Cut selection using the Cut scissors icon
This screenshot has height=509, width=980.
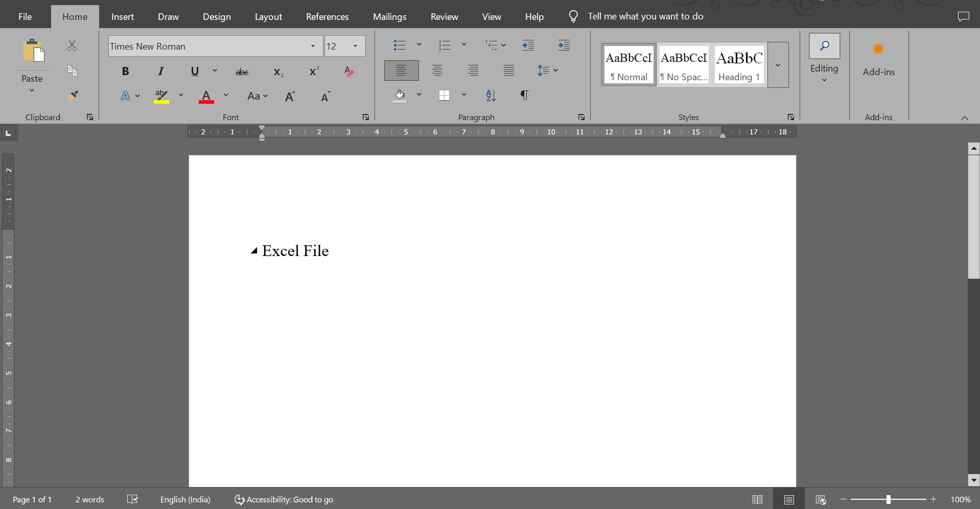coord(72,45)
